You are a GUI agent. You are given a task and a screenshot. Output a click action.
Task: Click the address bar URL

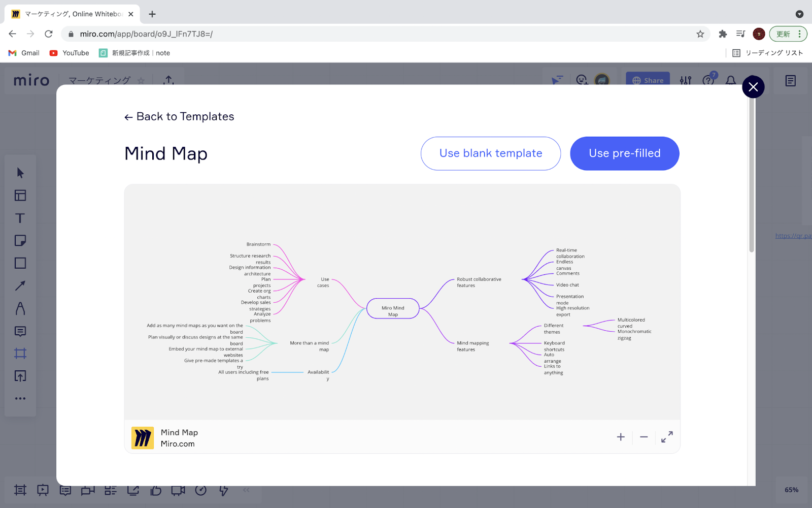pos(146,34)
